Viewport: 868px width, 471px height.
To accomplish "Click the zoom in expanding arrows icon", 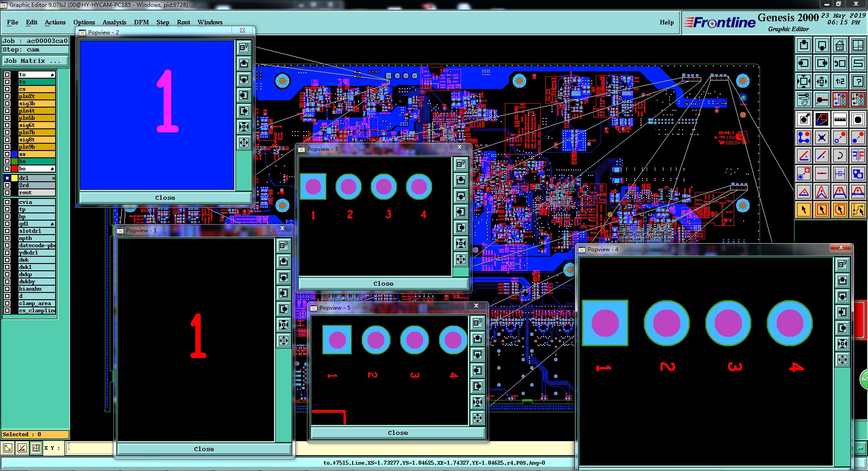I will (x=804, y=81).
